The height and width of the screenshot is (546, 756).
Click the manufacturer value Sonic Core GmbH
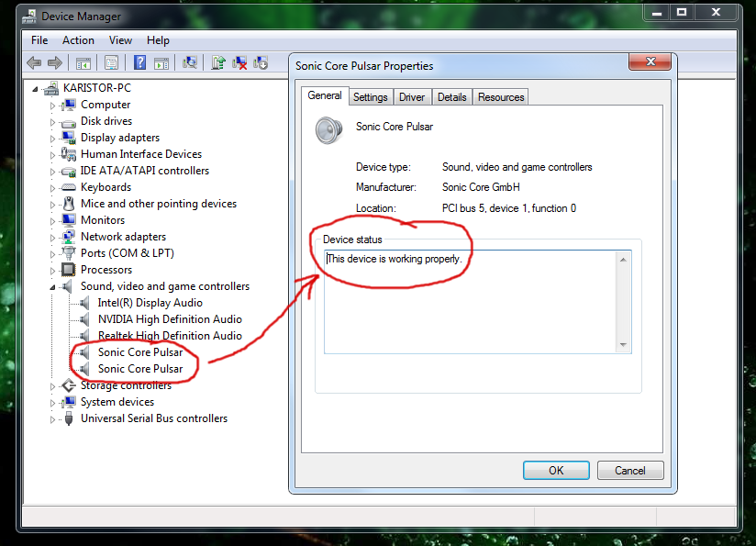click(481, 187)
